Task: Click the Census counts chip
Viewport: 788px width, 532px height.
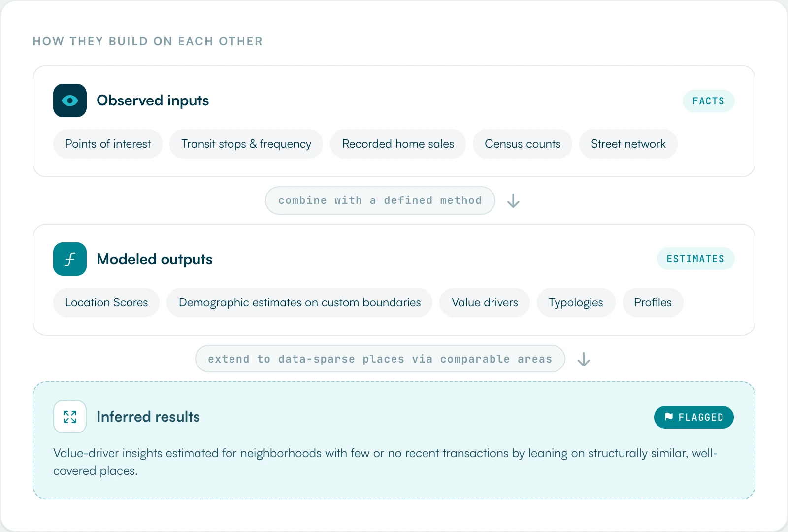Action: coord(523,144)
